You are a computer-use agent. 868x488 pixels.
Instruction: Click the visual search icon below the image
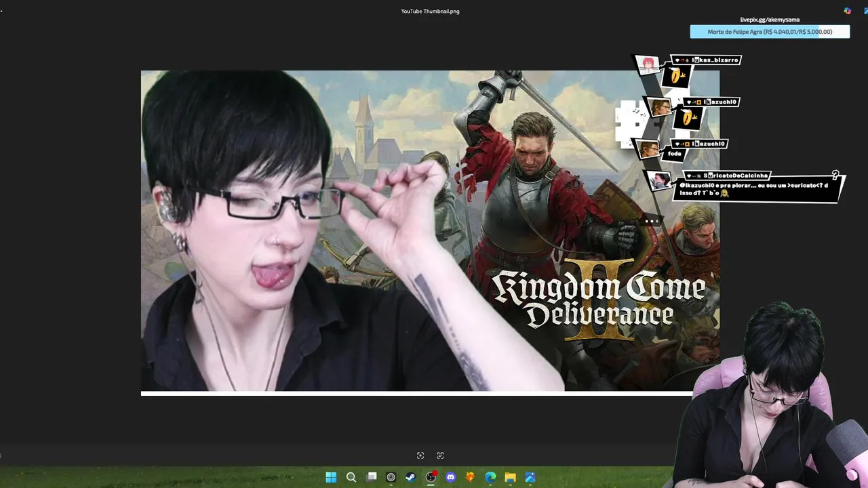(x=420, y=455)
